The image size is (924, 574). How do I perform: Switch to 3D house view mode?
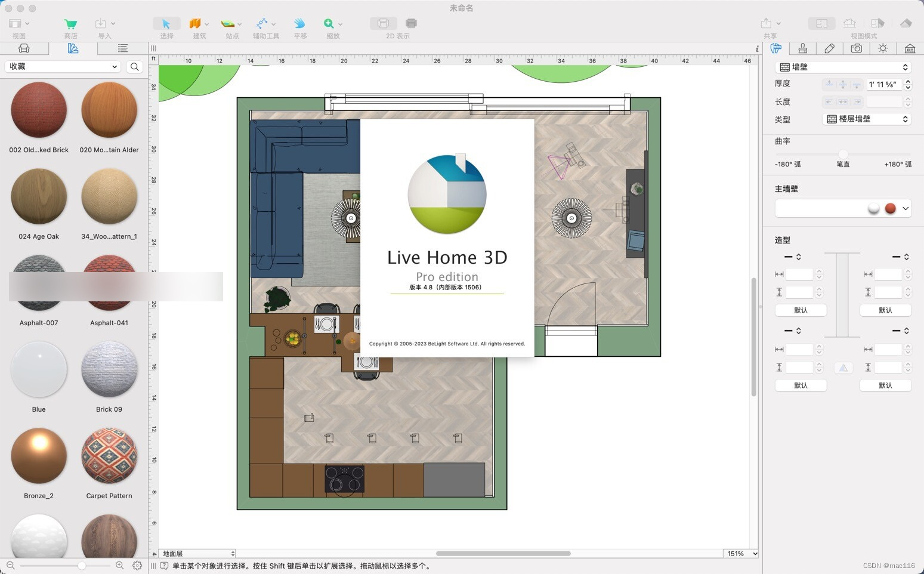coord(849,23)
